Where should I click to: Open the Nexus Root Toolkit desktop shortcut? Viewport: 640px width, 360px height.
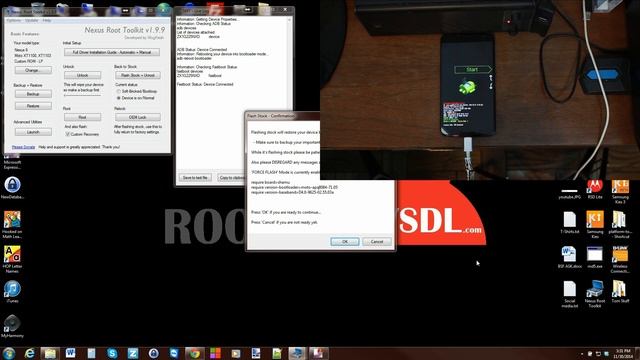[x=595, y=294]
